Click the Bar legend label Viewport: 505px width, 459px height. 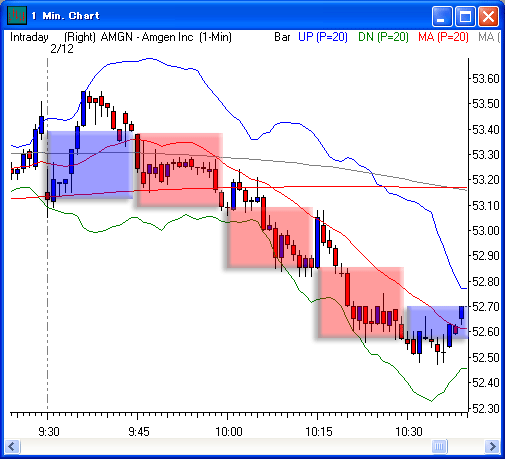(282, 37)
